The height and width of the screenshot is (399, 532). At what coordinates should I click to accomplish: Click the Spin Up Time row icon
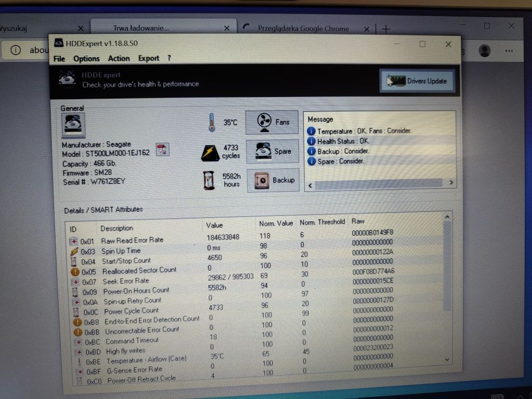(74, 251)
